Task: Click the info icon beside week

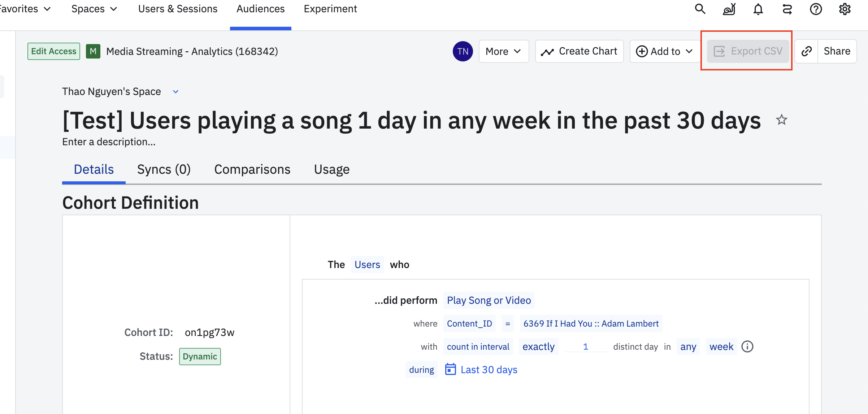Action: pos(747,347)
